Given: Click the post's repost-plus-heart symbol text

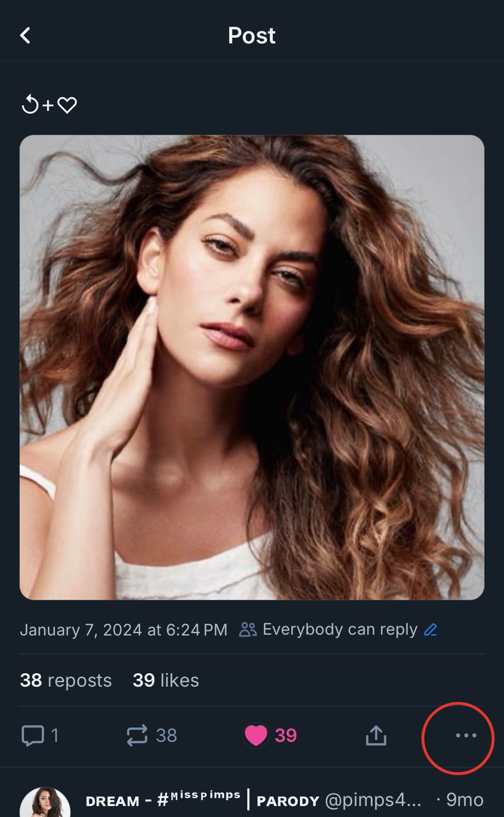Looking at the screenshot, I should [49, 105].
